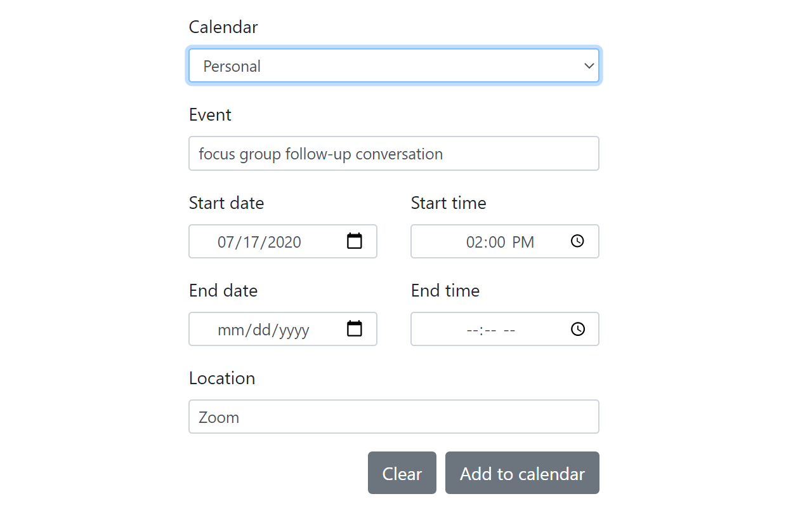The image size is (812, 508).
Task: Click the Location field containing Zoom
Action: click(394, 417)
